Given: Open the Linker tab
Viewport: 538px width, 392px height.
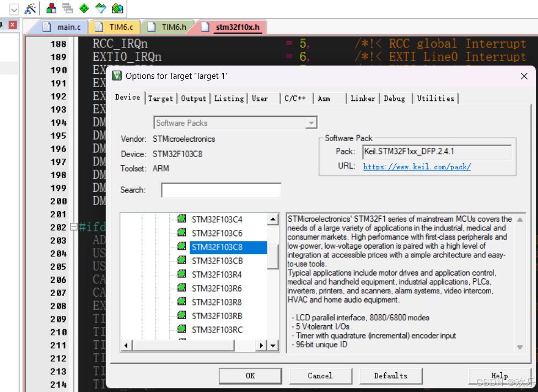Looking at the screenshot, I should tap(363, 99).
